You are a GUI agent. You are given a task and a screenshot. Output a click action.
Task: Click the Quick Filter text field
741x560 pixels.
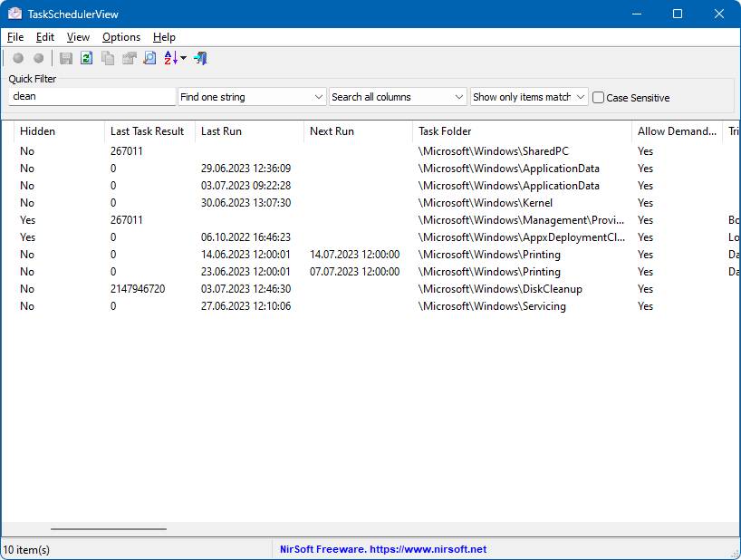pyautogui.click(x=91, y=97)
